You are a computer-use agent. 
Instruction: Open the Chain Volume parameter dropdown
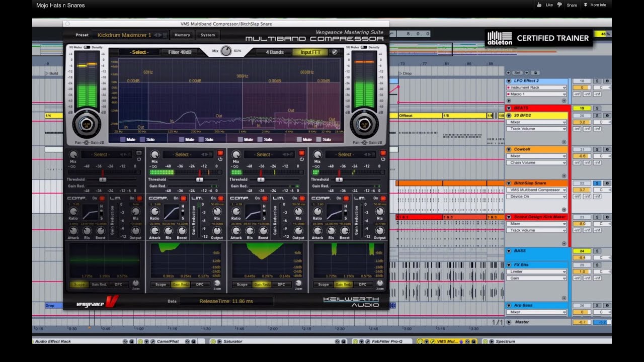coord(536,162)
